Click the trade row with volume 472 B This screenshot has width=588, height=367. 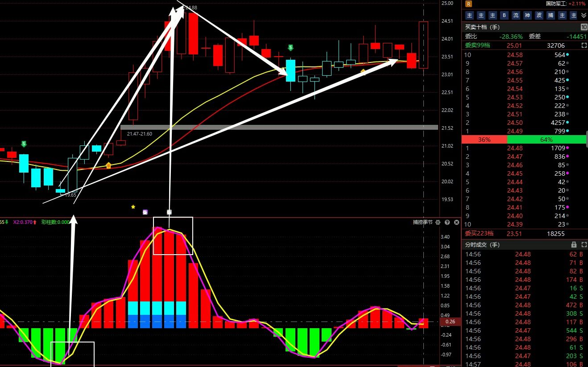point(525,305)
